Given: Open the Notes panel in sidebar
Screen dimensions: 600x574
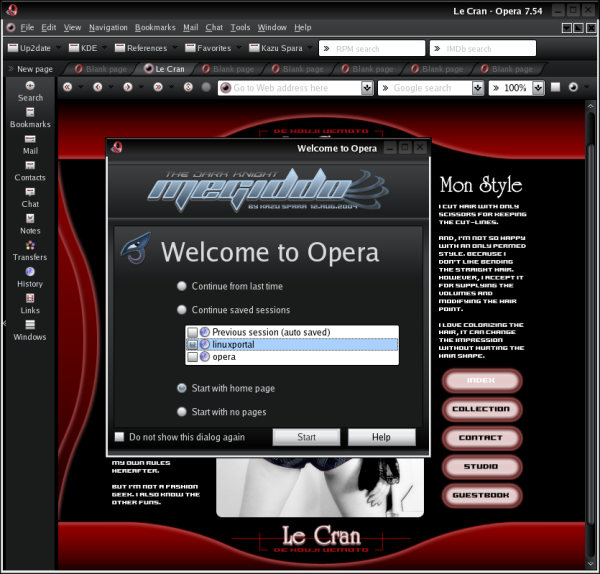Looking at the screenshot, I should point(30,224).
